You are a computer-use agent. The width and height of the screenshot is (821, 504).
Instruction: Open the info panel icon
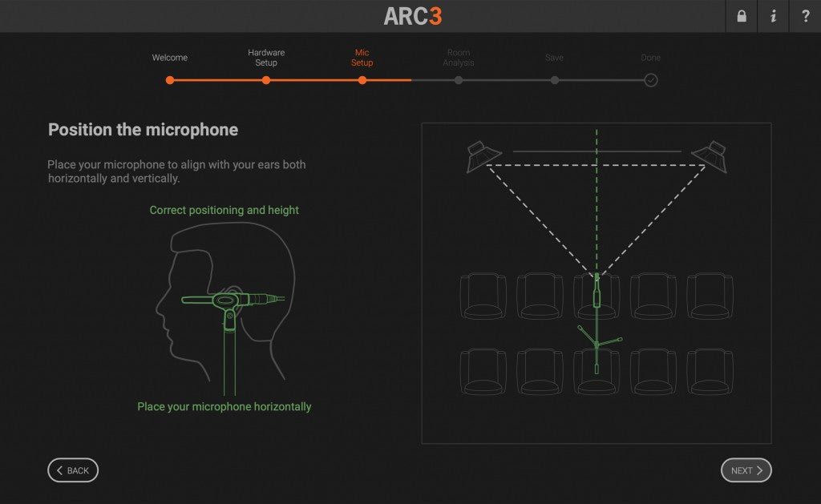point(773,16)
